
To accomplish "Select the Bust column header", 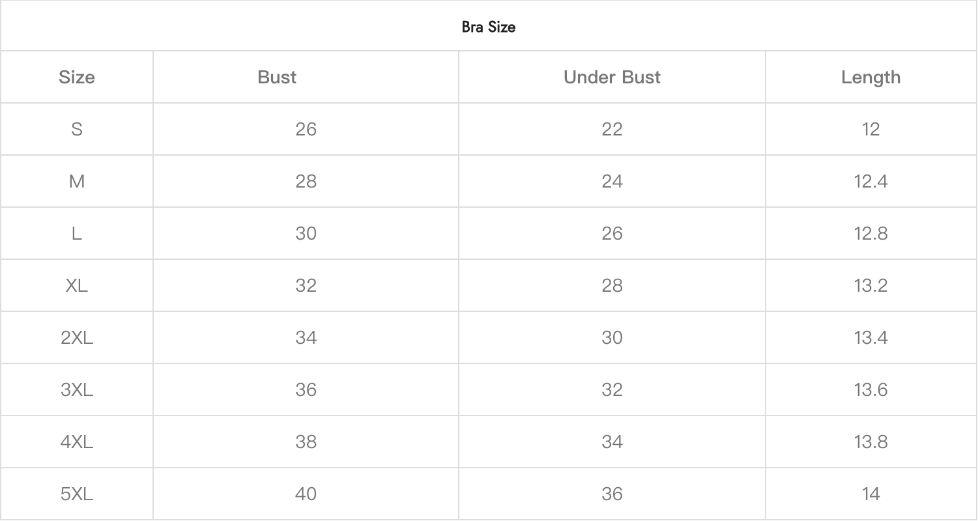I will click(x=277, y=77).
